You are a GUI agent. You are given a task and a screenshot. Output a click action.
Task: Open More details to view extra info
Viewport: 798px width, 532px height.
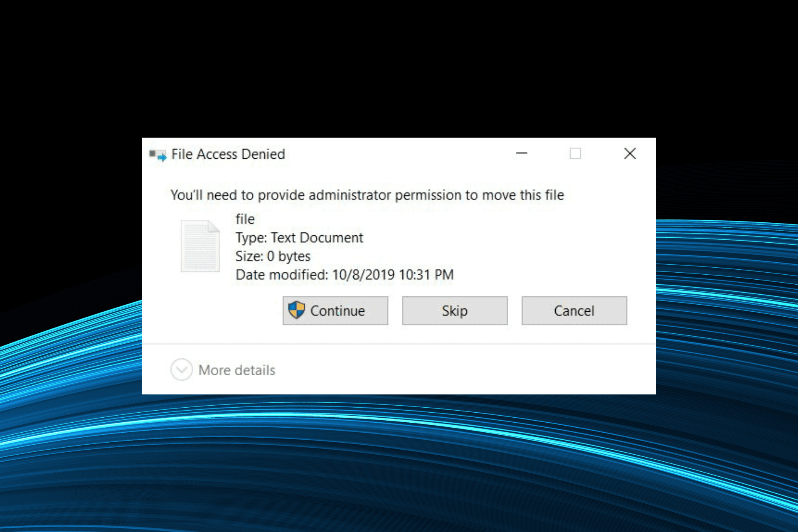point(236,370)
